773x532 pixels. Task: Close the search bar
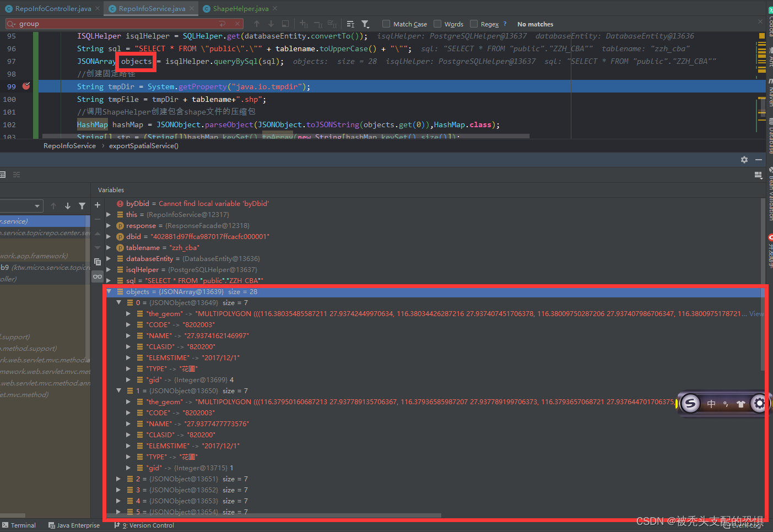coord(760,21)
